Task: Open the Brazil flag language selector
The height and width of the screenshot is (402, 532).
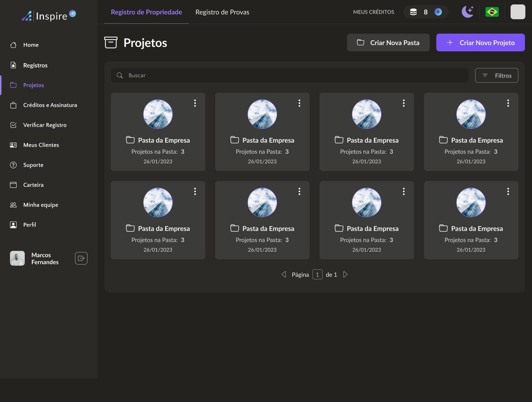Action: [x=492, y=12]
